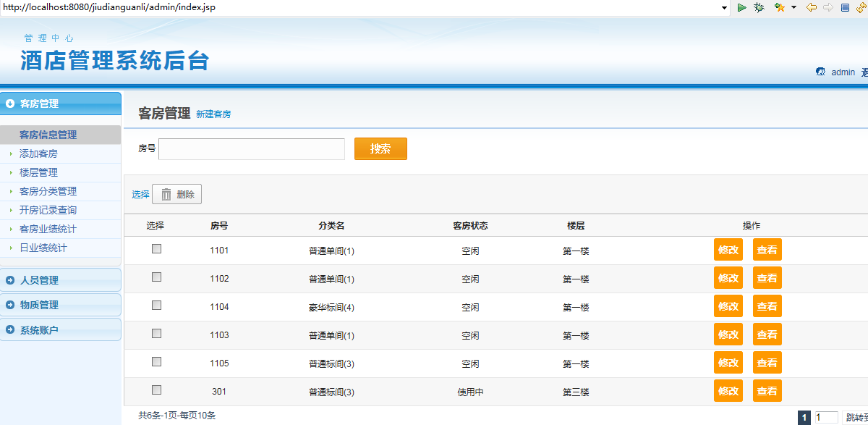Click the 删除 button
The height and width of the screenshot is (425, 868).
(176, 194)
